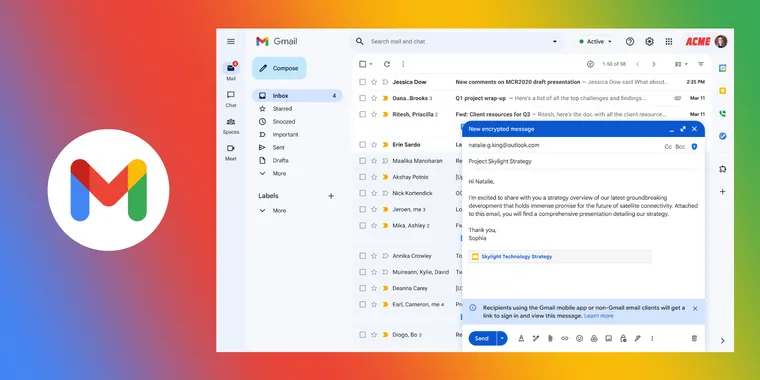Open the main hamburger menu

231,42
